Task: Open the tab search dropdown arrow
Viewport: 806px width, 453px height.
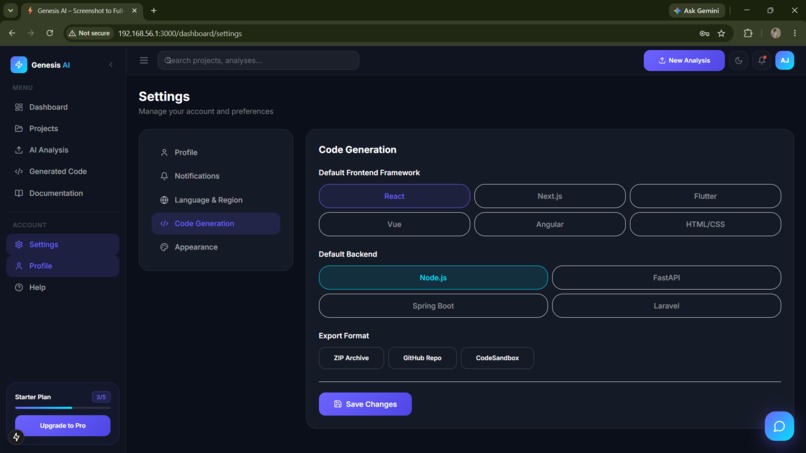Action: [x=10, y=10]
